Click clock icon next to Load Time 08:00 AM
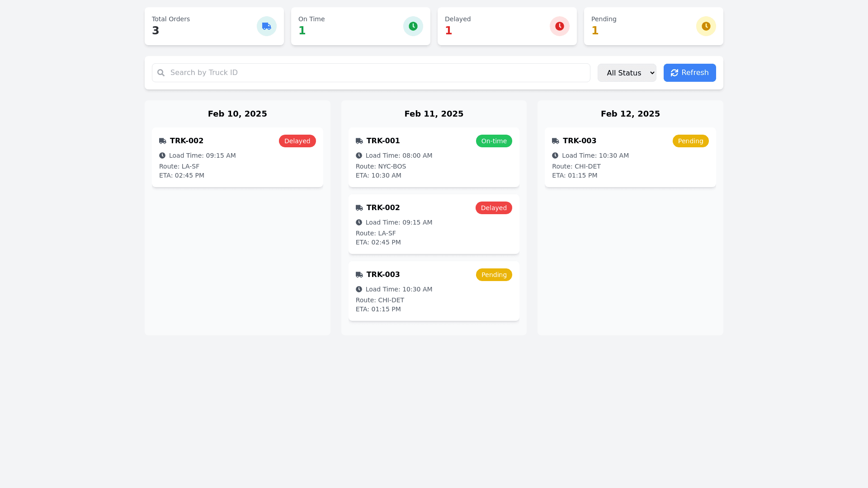The height and width of the screenshot is (488, 868). coord(359,155)
